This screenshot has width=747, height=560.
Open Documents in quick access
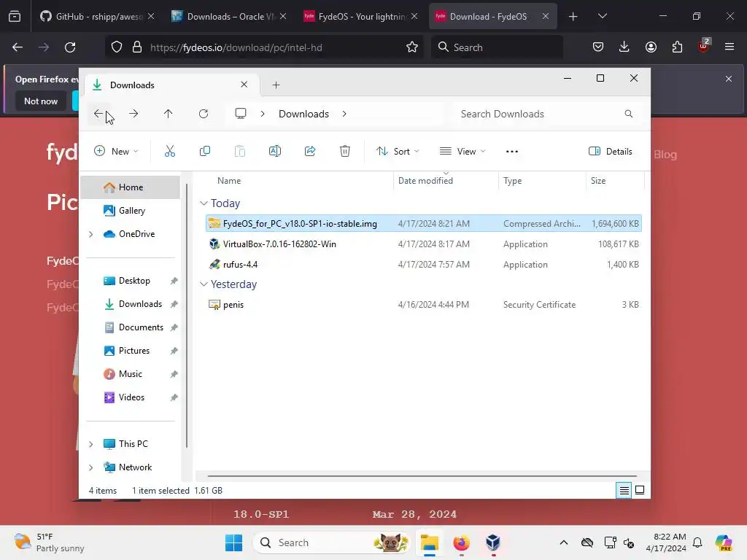(130, 327)
